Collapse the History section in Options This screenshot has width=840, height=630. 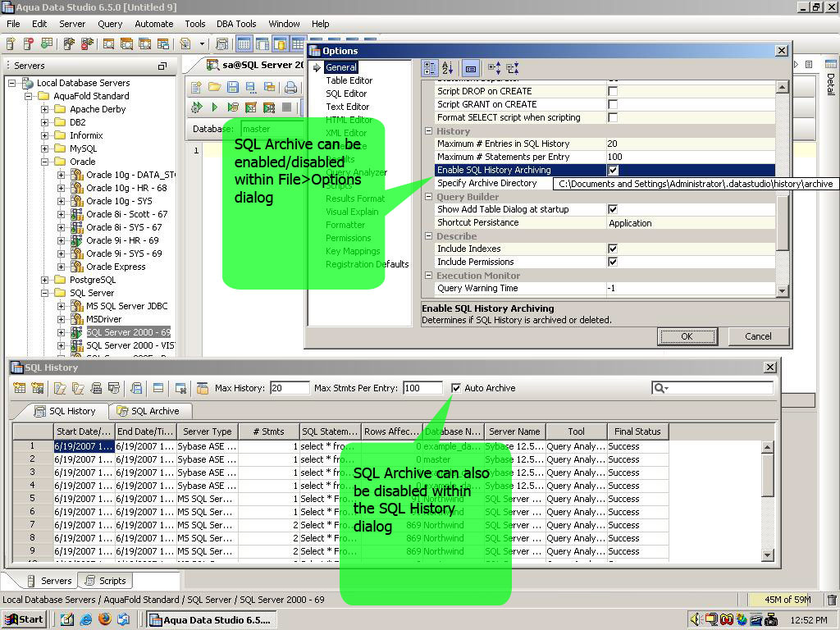point(428,130)
